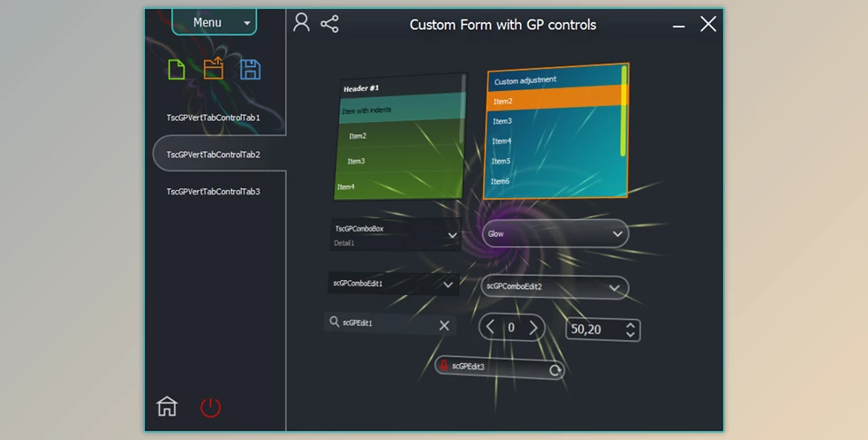
Task: Increase value with right arrow stepper
Action: [x=533, y=328]
